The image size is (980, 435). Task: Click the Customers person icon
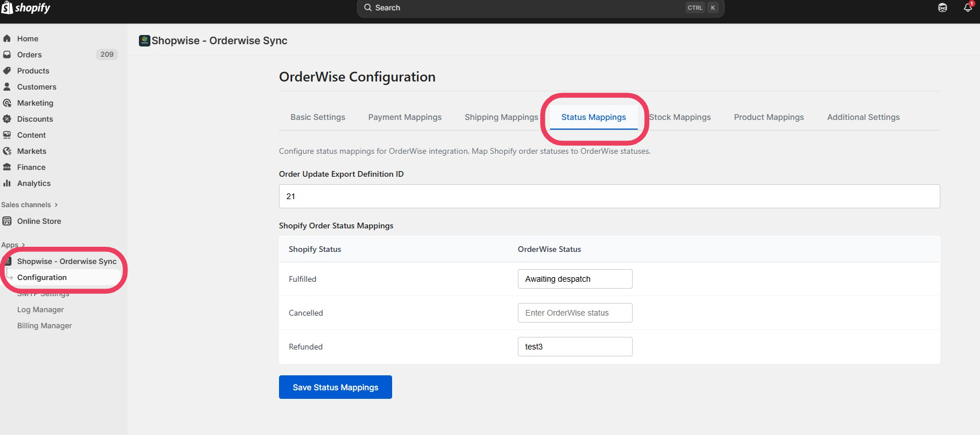7,87
